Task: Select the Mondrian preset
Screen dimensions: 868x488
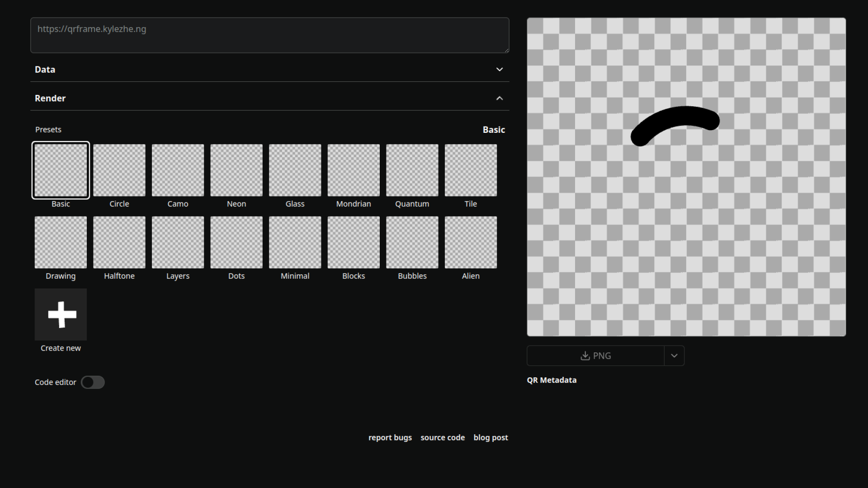Action: [354, 170]
